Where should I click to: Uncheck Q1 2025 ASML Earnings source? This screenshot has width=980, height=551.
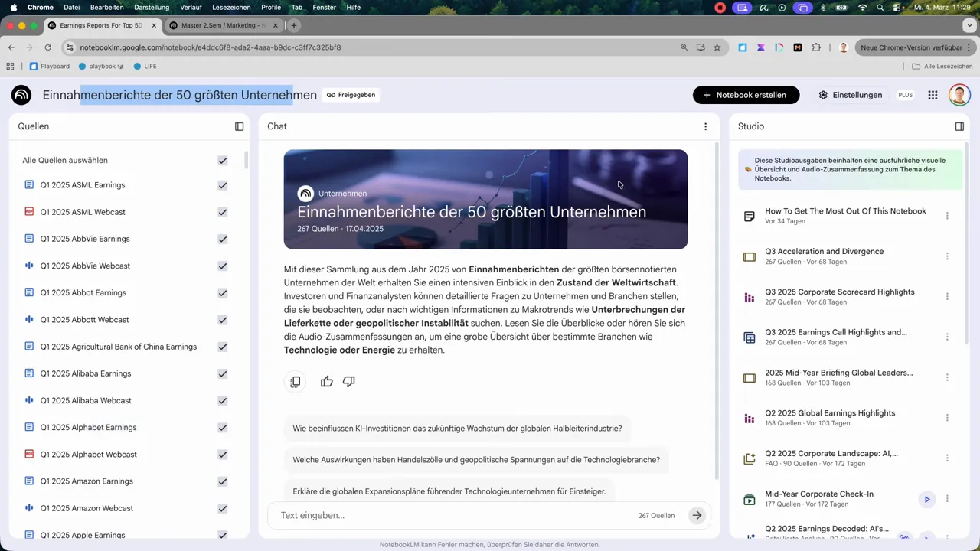click(223, 185)
